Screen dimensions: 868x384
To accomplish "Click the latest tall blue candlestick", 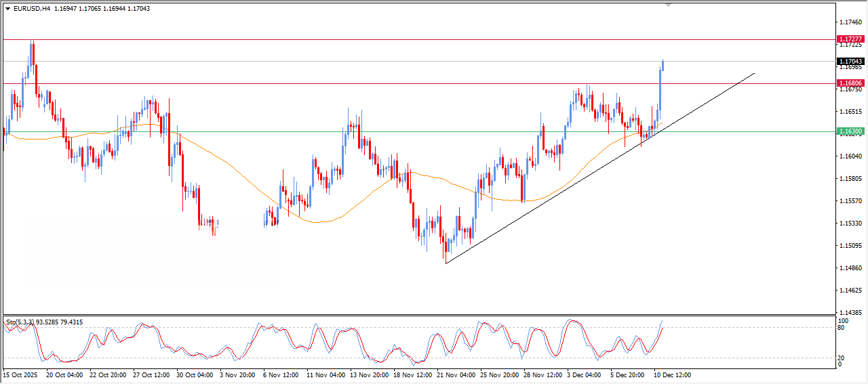I will 659,88.
